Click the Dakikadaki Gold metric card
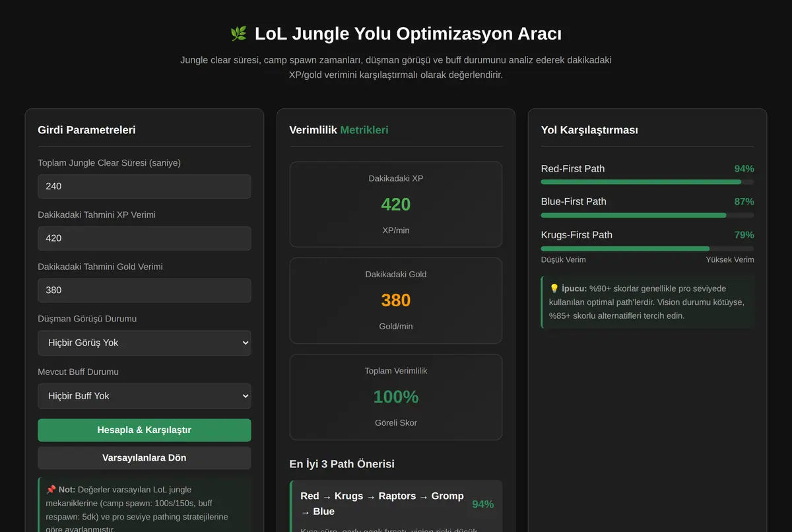The height and width of the screenshot is (532, 792). [396, 300]
